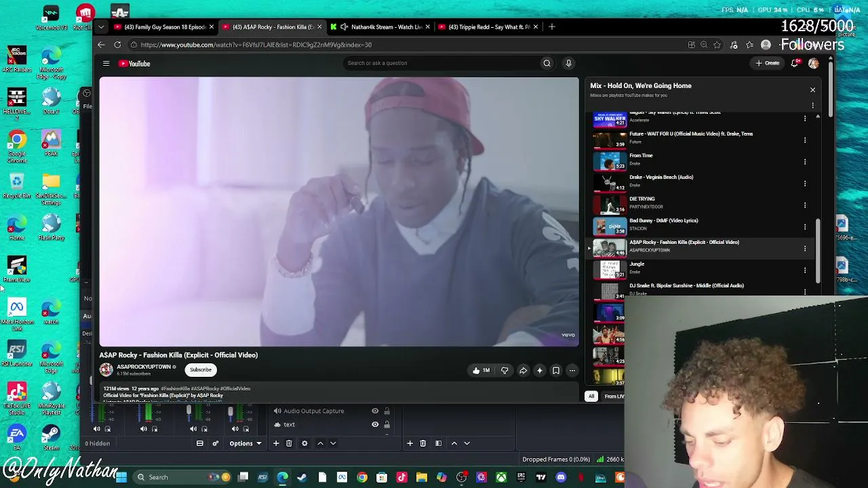This screenshot has height=488, width=868.
Task: Adjust the fourth OBS mixer volume fader
Action: pos(231,411)
